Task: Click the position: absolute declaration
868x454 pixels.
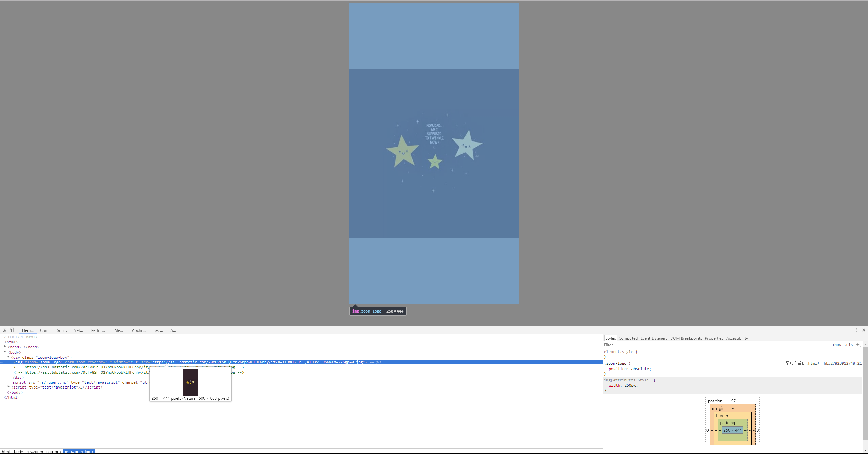Action: pos(630,369)
